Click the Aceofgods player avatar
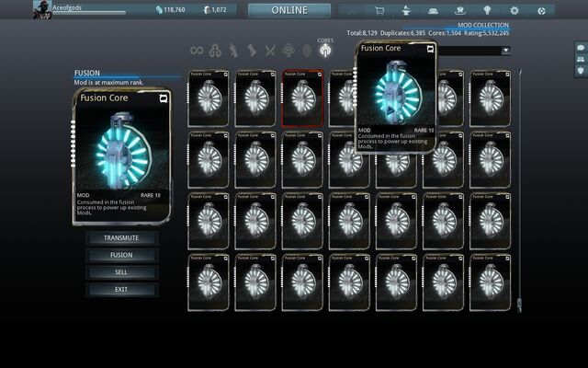The width and height of the screenshot is (588, 368). pos(42,10)
